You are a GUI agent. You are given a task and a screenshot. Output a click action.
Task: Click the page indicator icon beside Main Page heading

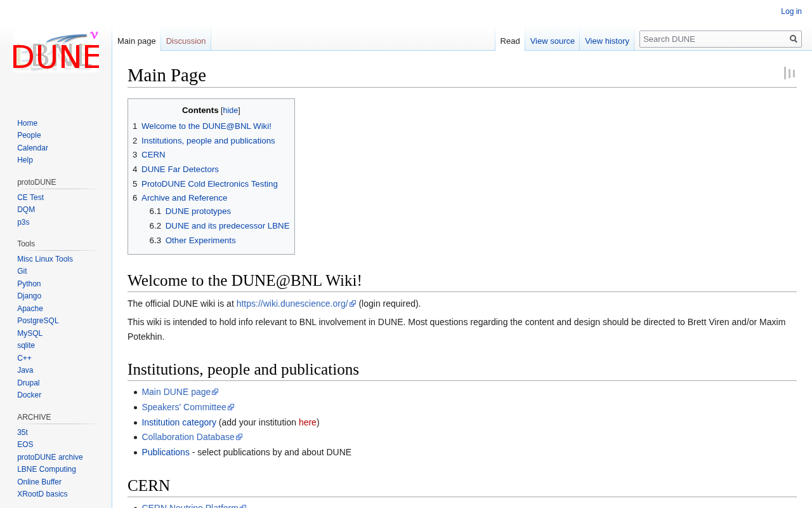pyautogui.click(x=789, y=73)
